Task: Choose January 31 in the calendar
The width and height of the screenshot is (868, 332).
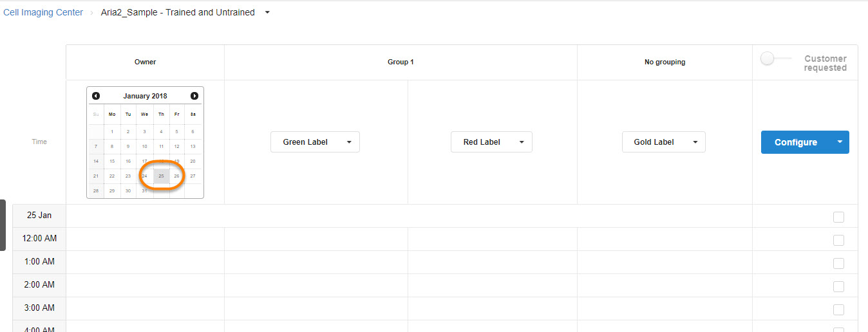Action: (144, 190)
